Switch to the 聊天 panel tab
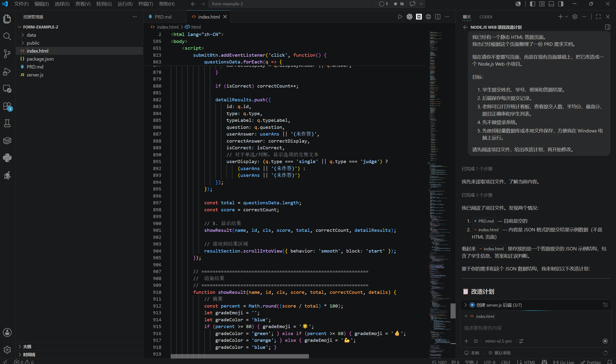 [467, 17]
